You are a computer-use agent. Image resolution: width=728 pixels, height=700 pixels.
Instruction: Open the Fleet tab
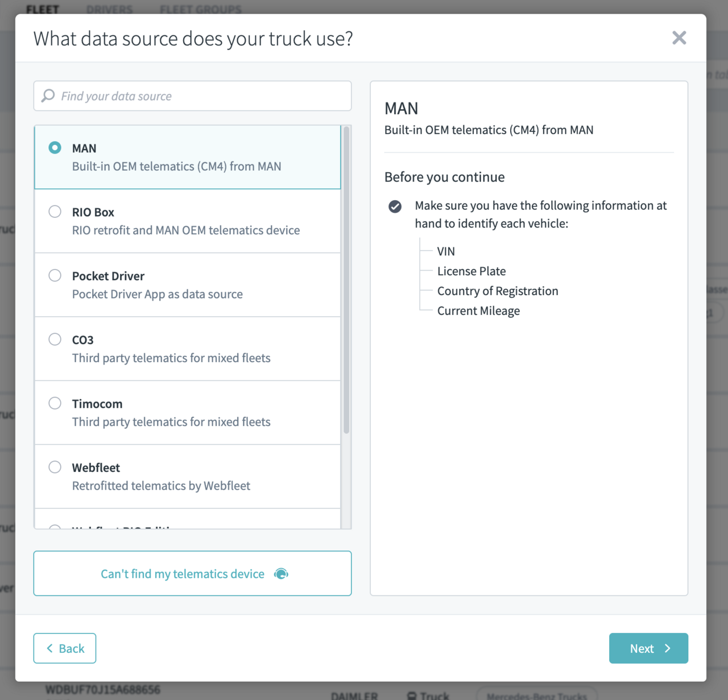(x=43, y=9)
